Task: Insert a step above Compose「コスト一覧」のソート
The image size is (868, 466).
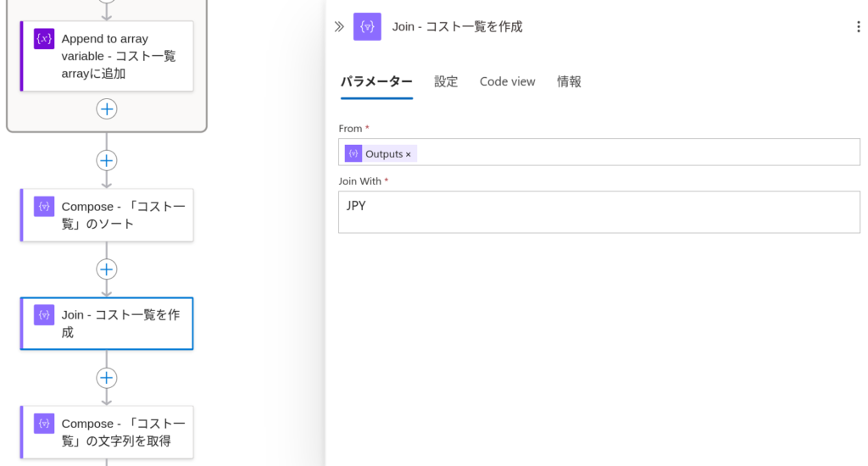Action: tap(107, 160)
